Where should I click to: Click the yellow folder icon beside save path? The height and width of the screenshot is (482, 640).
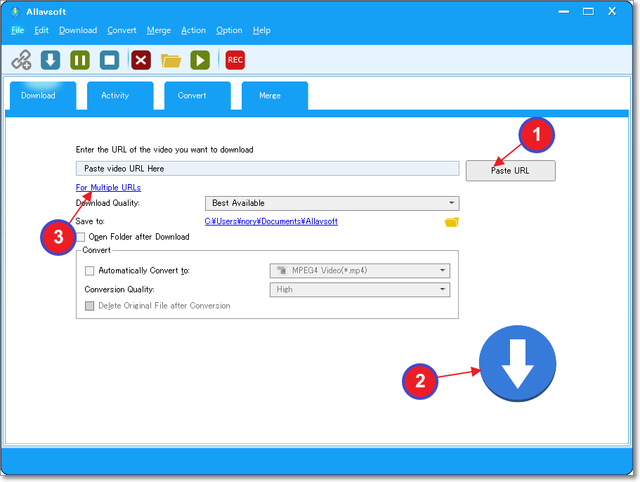[451, 221]
